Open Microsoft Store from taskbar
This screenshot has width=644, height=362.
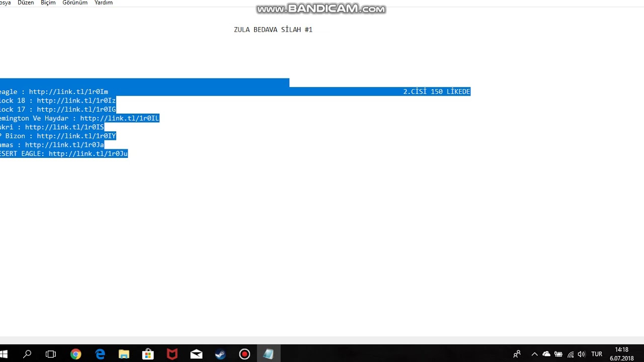tap(148, 354)
